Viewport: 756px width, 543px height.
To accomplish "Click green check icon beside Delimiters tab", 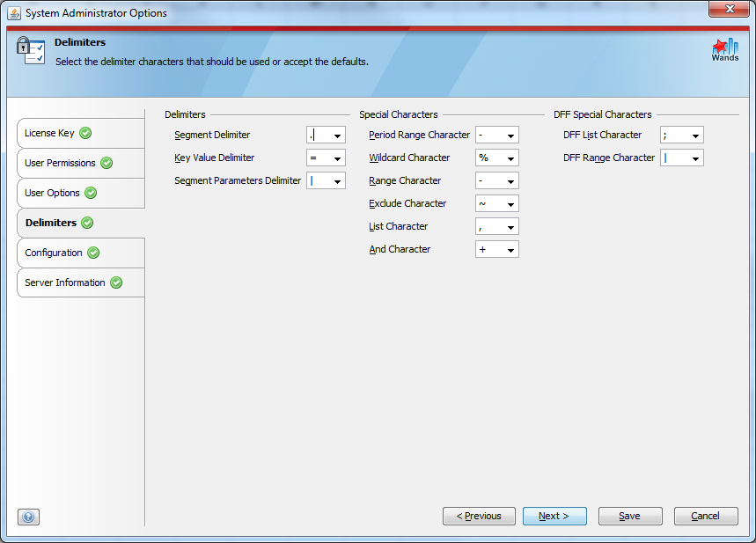I will (x=87, y=223).
